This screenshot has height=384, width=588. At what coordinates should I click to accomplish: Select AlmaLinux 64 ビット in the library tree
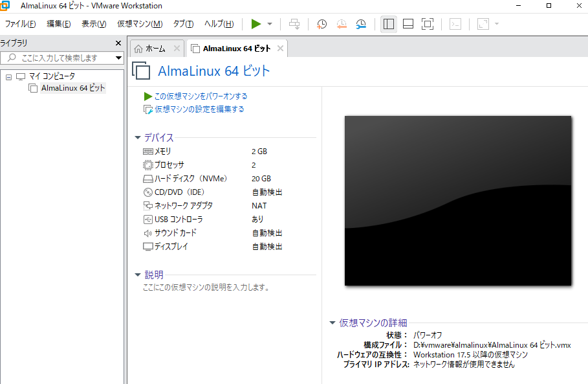(x=73, y=88)
